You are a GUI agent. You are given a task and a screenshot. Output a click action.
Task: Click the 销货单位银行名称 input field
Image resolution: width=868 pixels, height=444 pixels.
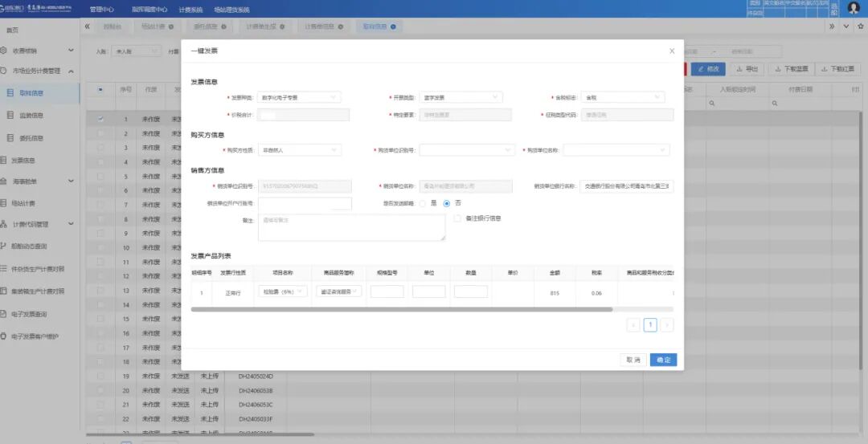[627, 186]
